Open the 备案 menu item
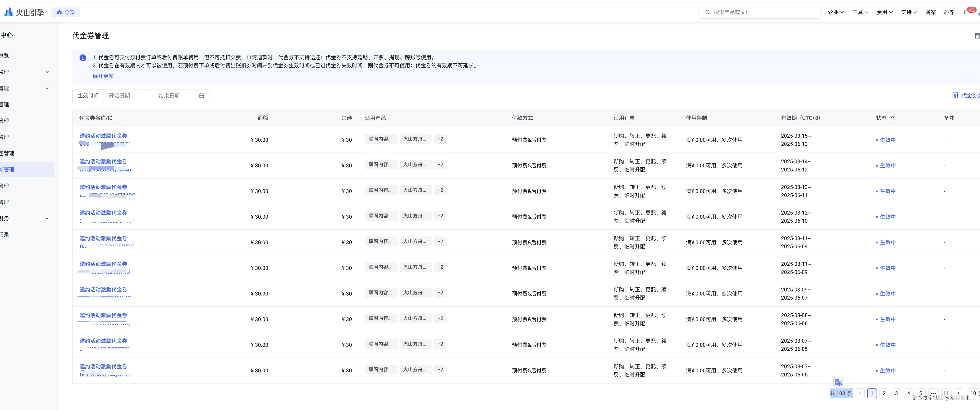Image resolution: width=980 pixels, height=410 pixels. coord(931,12)
